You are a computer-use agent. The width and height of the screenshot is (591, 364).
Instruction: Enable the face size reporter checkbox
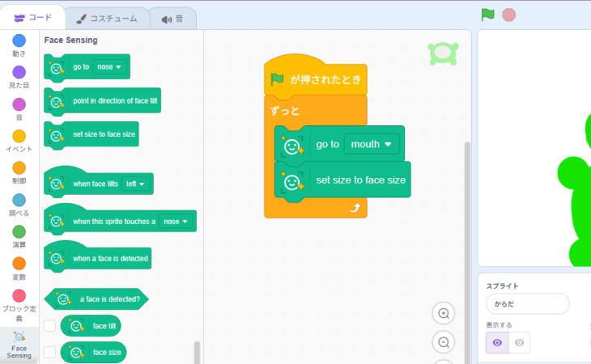[x=50, y=352]
